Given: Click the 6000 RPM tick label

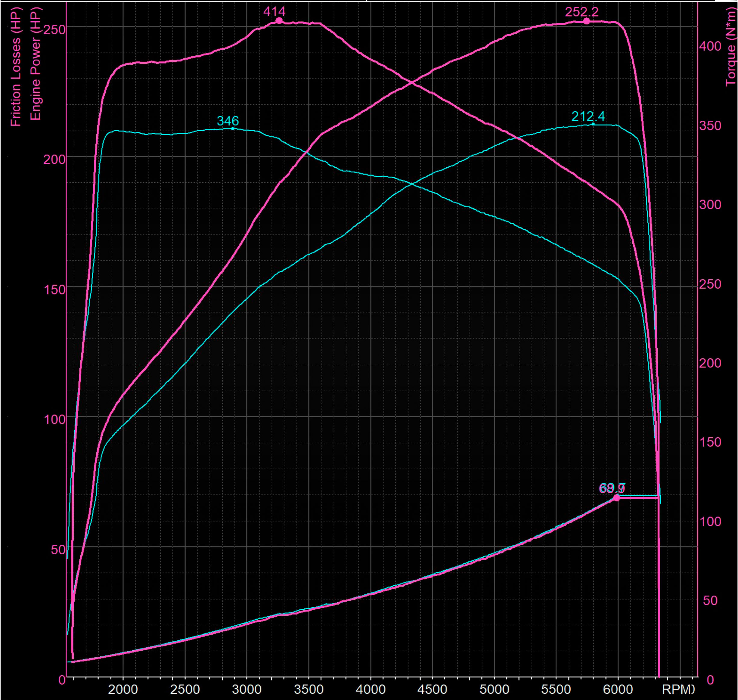Looking at the screenshot, I should [x=618, y=689].
